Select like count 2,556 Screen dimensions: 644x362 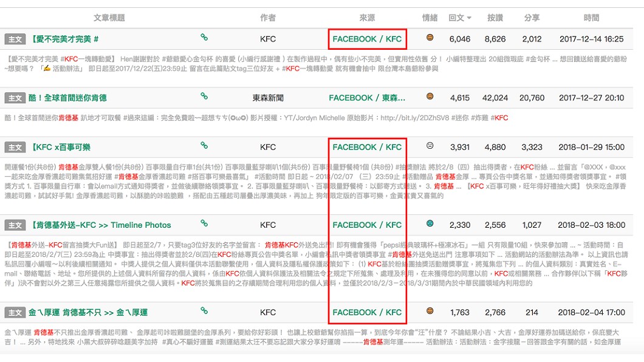pyautogui.click(x=495, y=225)
